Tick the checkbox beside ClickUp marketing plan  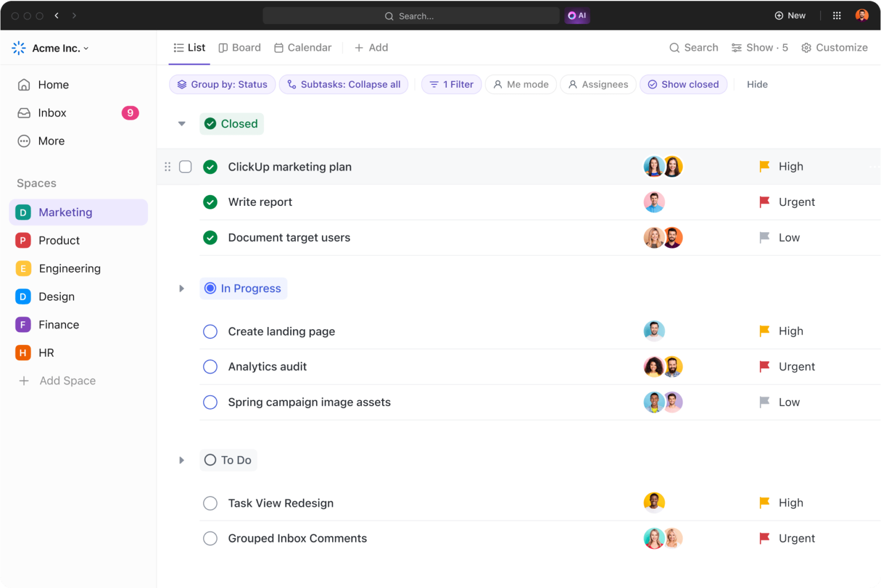pos(185,167)
